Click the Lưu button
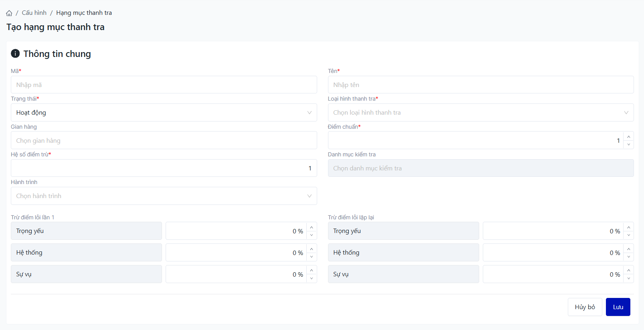The width and height of the screenshot is (644, 330). click(618, 307)
